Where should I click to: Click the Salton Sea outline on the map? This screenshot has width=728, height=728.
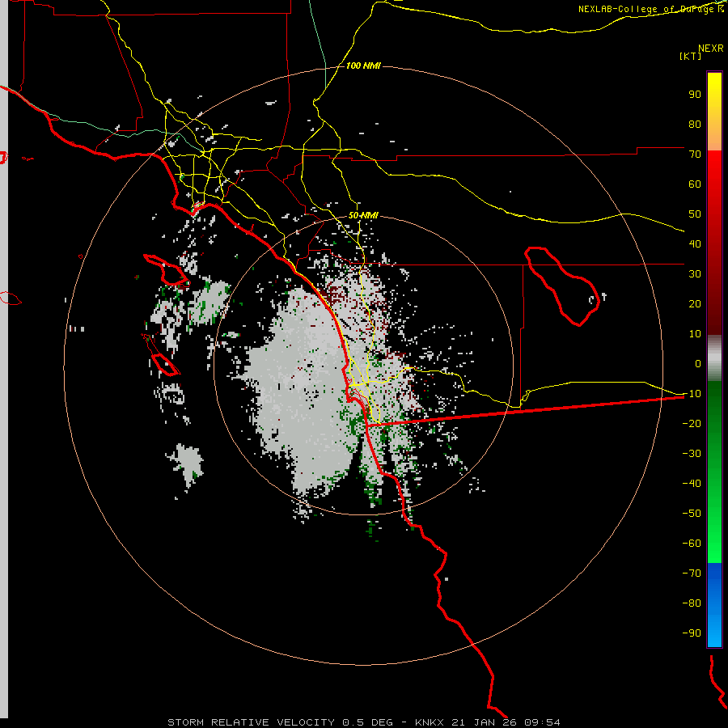pos(562,286)
